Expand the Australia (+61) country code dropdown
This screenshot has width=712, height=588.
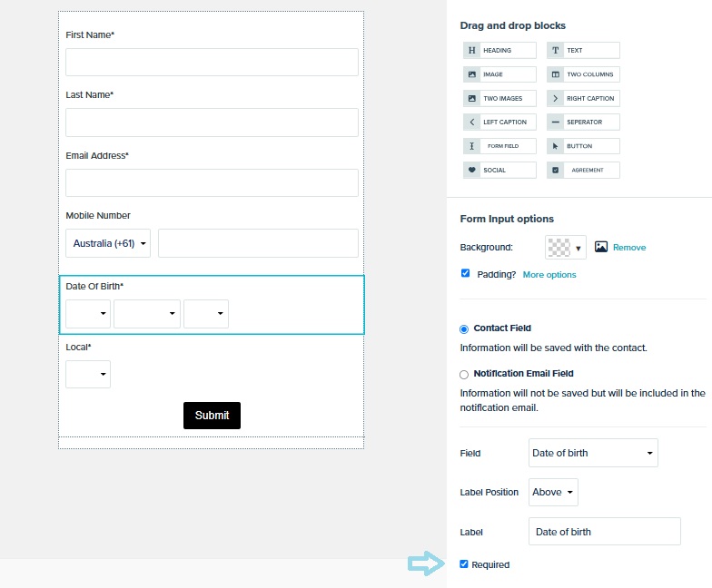pyautogui.click(x=108, y=243)
